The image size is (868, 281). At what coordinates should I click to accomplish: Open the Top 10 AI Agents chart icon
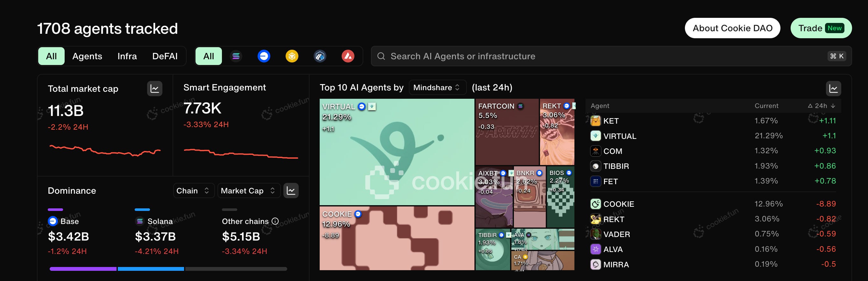pyautogui.click(x=833, y=89)
